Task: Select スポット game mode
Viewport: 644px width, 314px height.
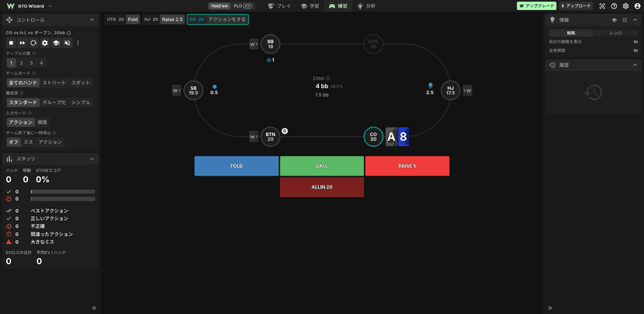Action: click(x=81, y=82)
